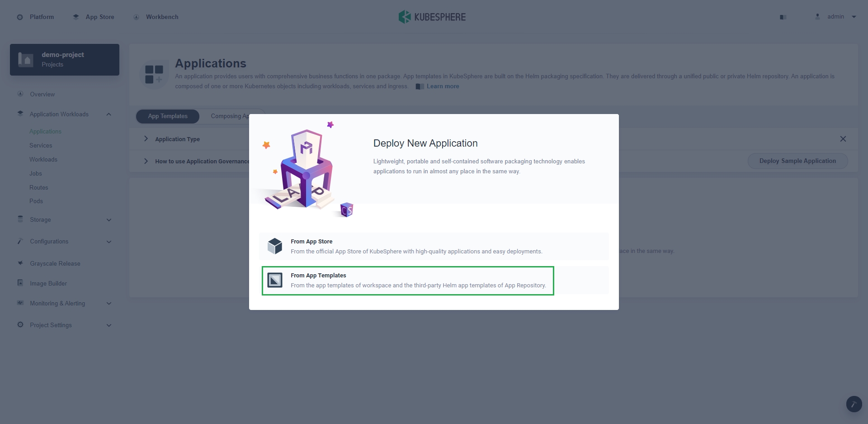Click the demo-project icon
Screen dimensions: 868x424
click(x=26, y=59)
